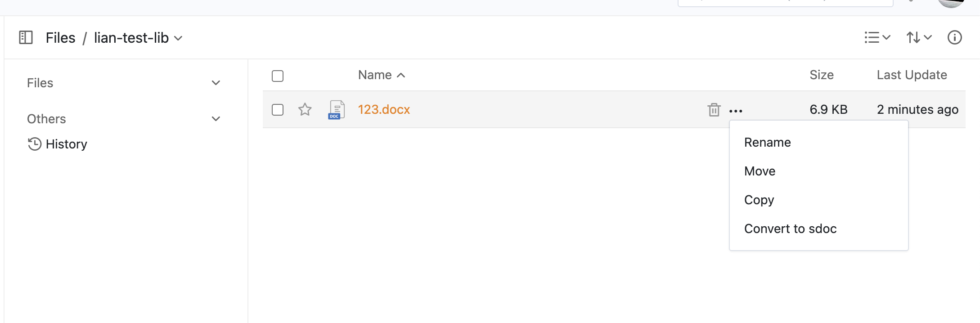Star the 123.docx file
Screen dimensions: 980x323
click(305, 109)
